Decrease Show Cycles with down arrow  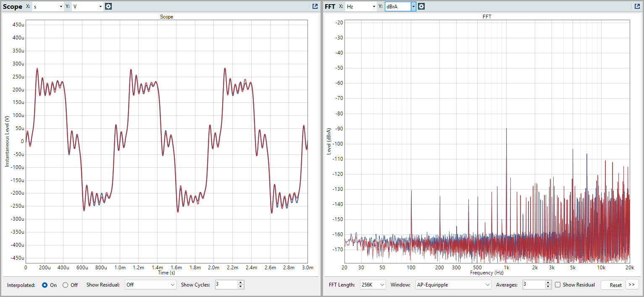tap(241, 287)
